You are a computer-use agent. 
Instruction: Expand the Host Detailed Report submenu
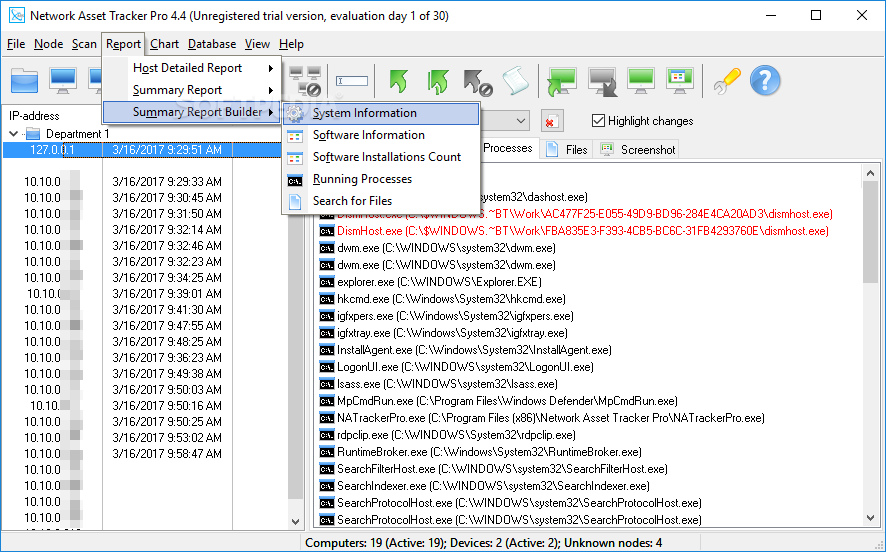(x=192, y=68)
